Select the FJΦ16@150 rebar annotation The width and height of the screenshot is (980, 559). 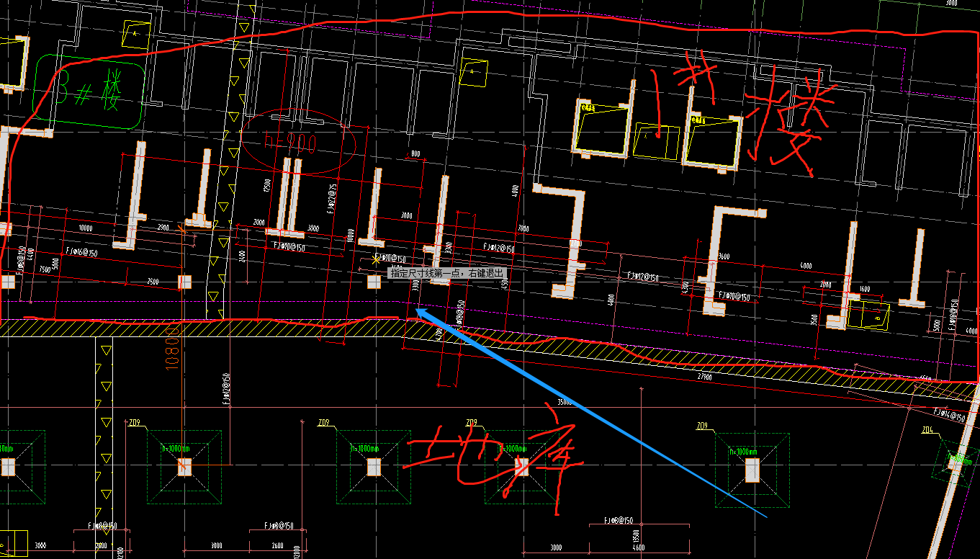tap(81, 251)
